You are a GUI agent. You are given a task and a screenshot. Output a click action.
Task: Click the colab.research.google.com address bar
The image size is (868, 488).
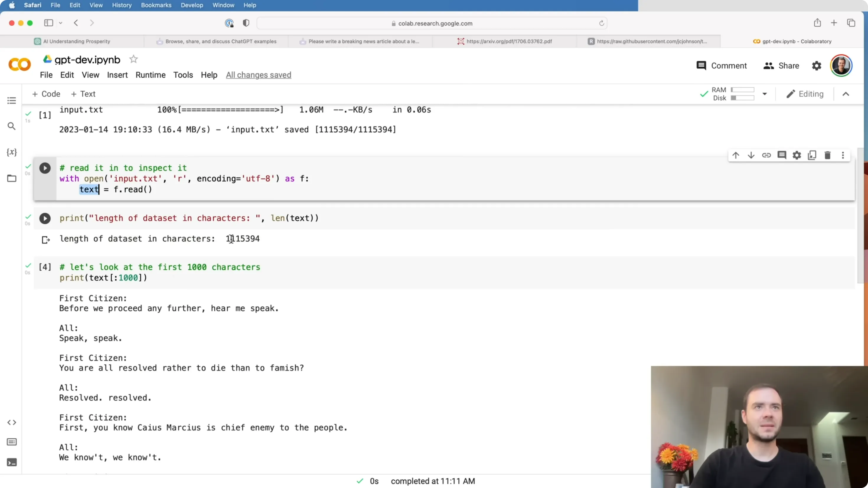point(432,23)
